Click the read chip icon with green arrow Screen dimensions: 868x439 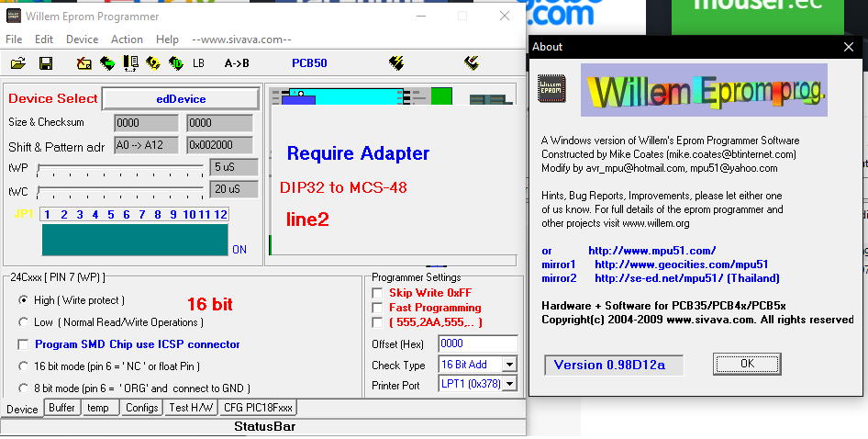click(107, 63)
